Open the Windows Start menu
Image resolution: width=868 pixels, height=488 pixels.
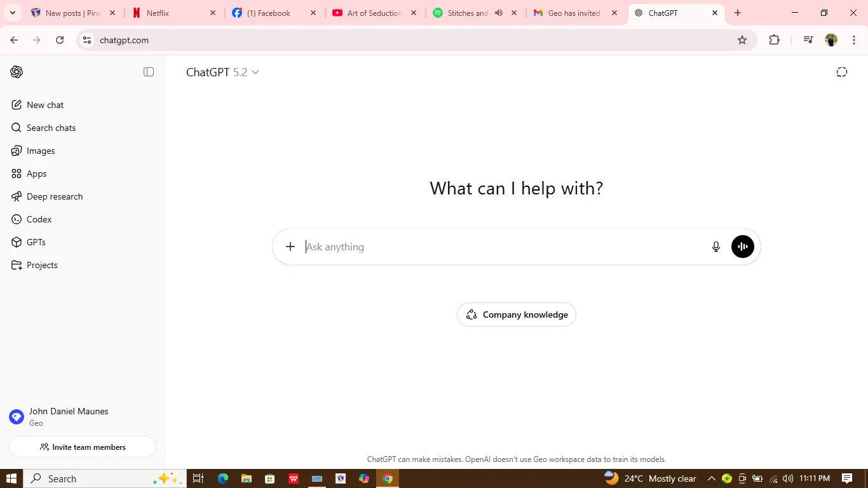pyautogui.click(x=11, y=478)
